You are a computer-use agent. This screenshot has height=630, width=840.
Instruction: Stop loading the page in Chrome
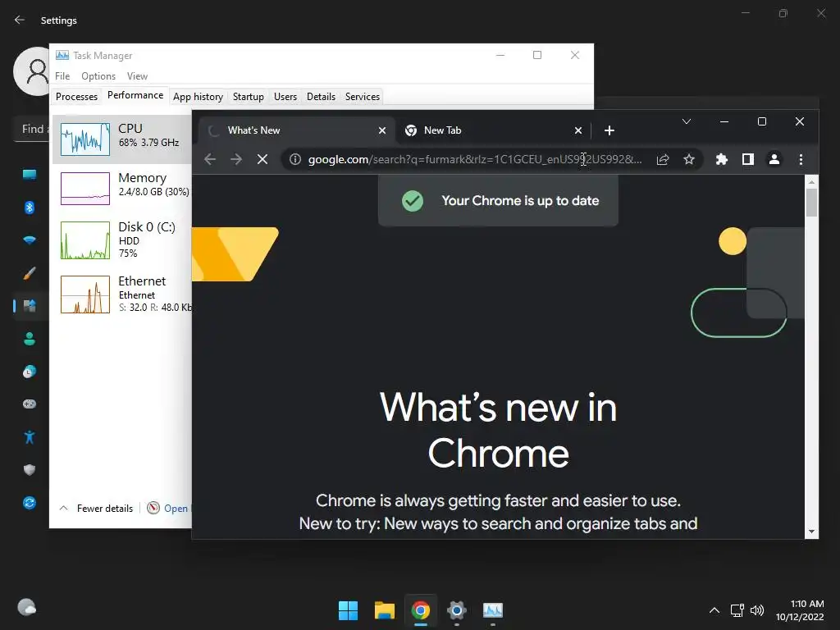[x=262, y=159]
